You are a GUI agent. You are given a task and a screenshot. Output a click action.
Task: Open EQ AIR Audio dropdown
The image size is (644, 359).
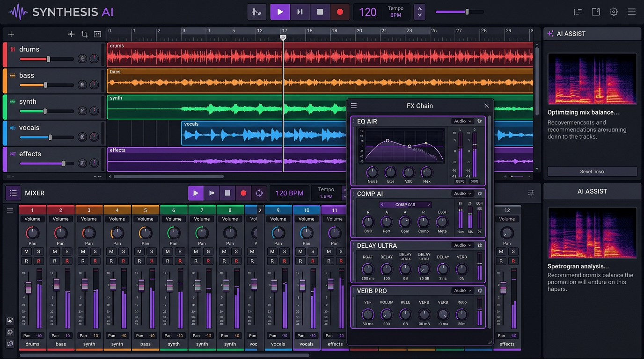pos(462,121)
